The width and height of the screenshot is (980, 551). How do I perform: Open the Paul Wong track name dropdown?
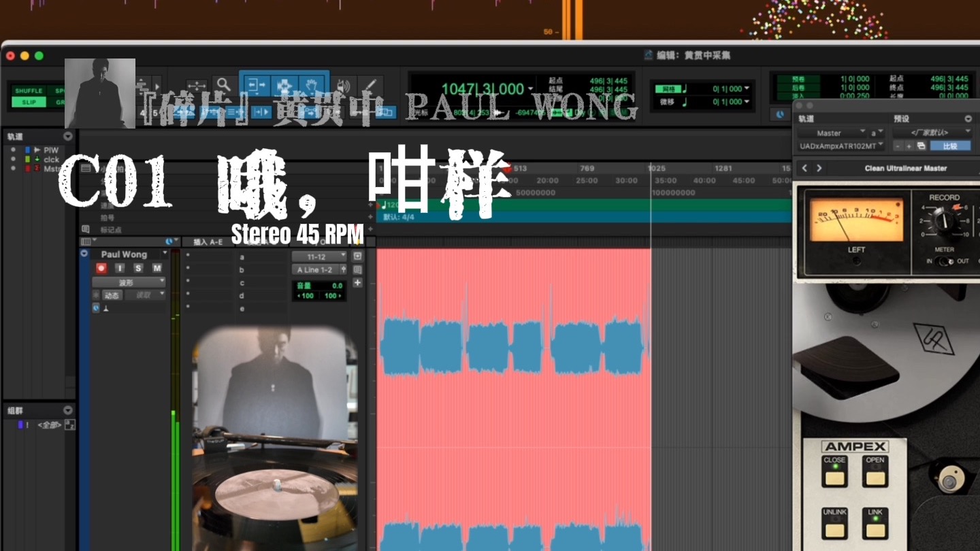[164, 254]
